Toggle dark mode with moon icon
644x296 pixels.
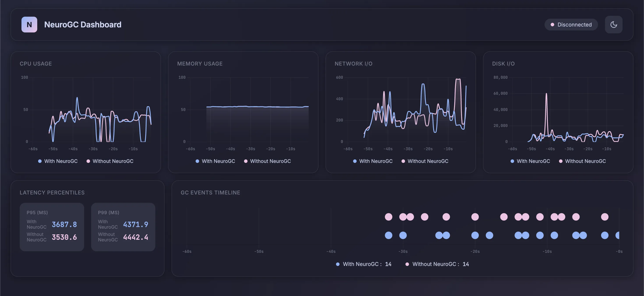click(614, 25)
